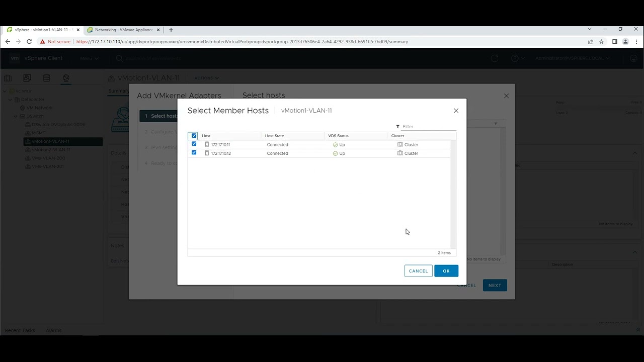Select the 172.17.10.12 host name text
The width and height of the screenshot is (644, 362).
click(221, 153)
